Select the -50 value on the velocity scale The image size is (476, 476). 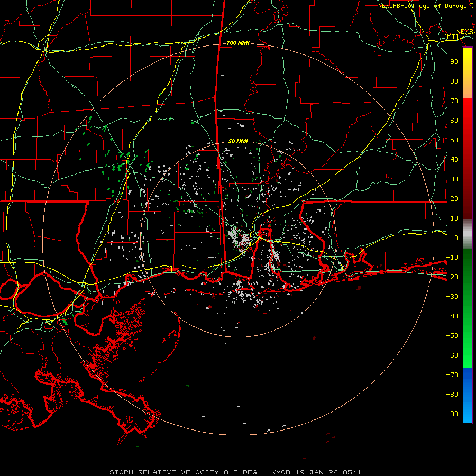[452, 336]
